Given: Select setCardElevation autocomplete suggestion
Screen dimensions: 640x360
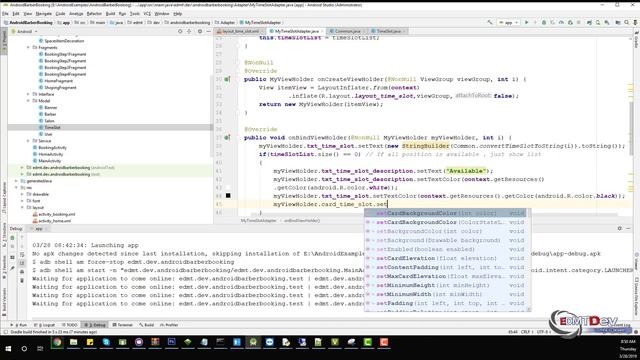Looking at the screenshot, I should [445, 258].
